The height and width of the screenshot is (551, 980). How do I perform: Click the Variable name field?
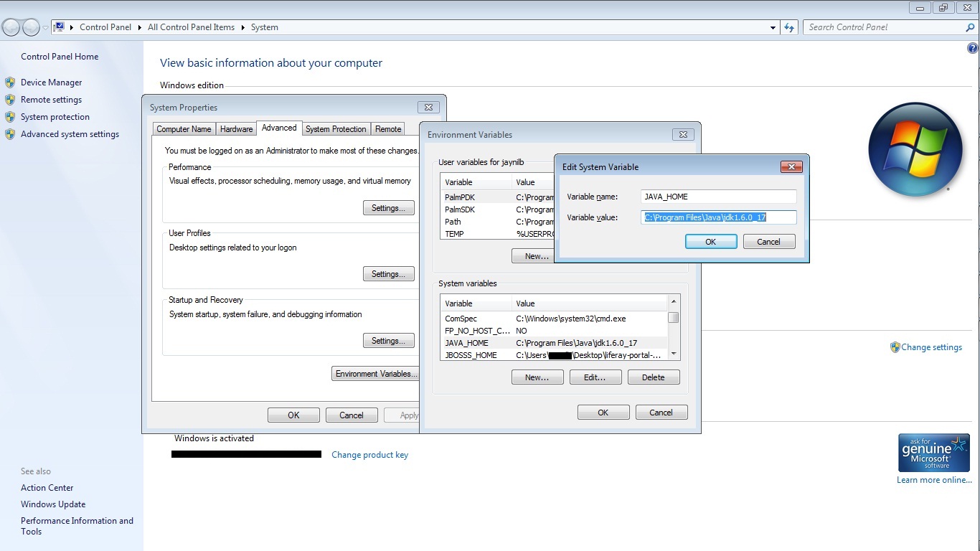click(719, 197)
